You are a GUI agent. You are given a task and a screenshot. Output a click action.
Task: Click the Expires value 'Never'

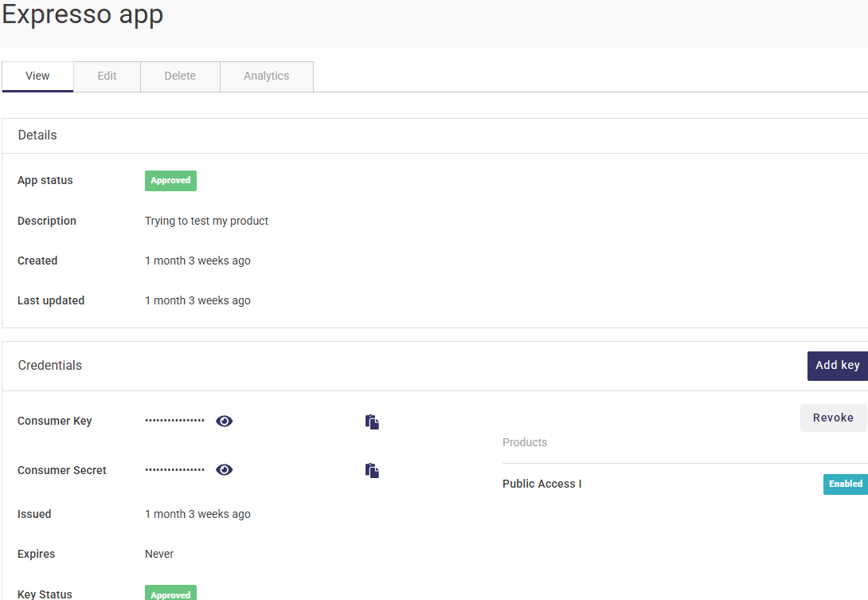click(159, 554)
